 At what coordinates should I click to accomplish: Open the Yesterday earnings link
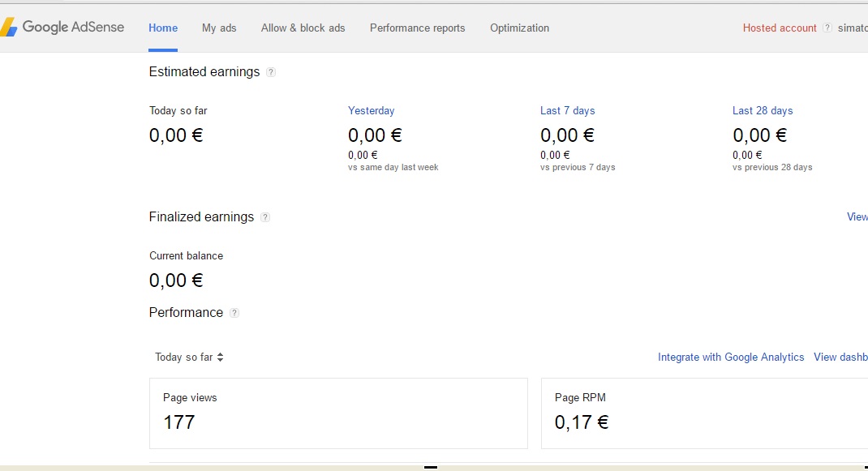pos(371,111)
